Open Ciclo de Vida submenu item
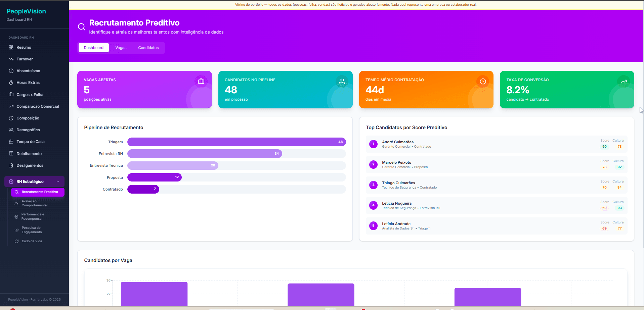The height and width of the screenshot is (310, 644). coord(38,241)
